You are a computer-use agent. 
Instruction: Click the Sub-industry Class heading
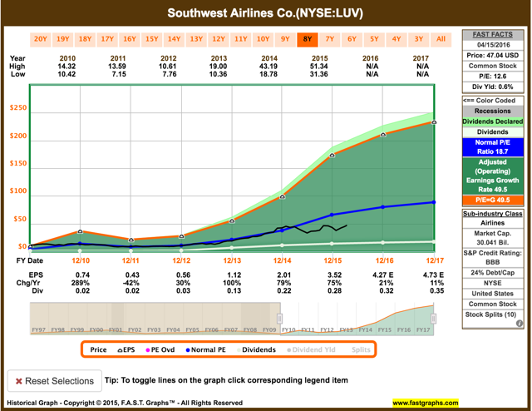493,214
